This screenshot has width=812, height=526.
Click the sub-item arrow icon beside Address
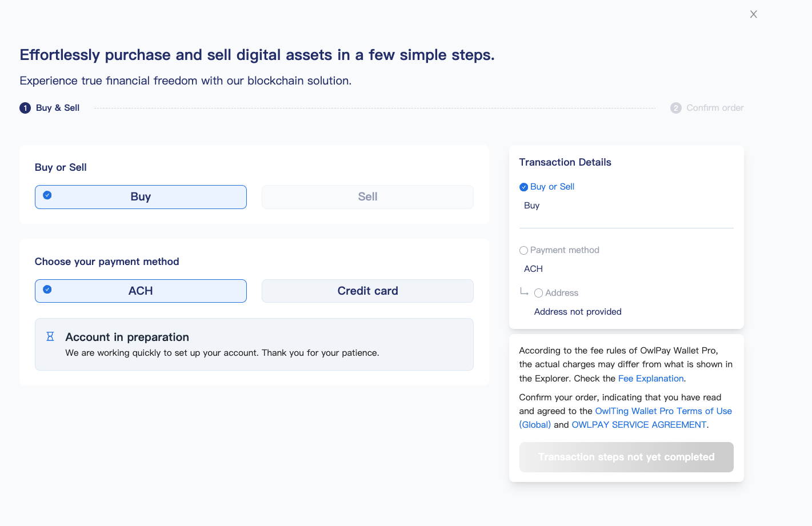524,292
